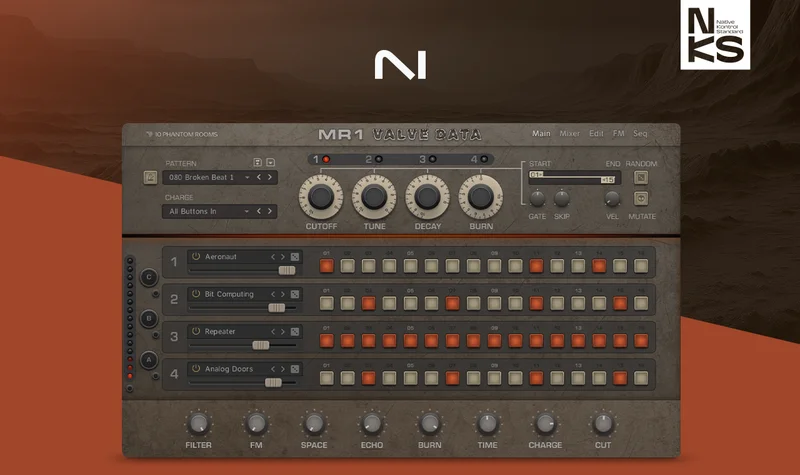Click the TUNE dial
The height and width of the screenshot is (475, 800).
coord(374,197)
